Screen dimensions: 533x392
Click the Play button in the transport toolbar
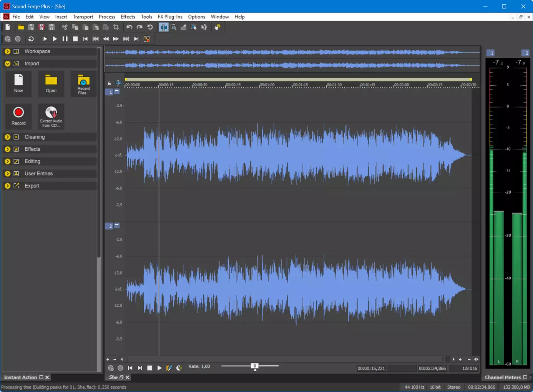(x=55, y=39)
